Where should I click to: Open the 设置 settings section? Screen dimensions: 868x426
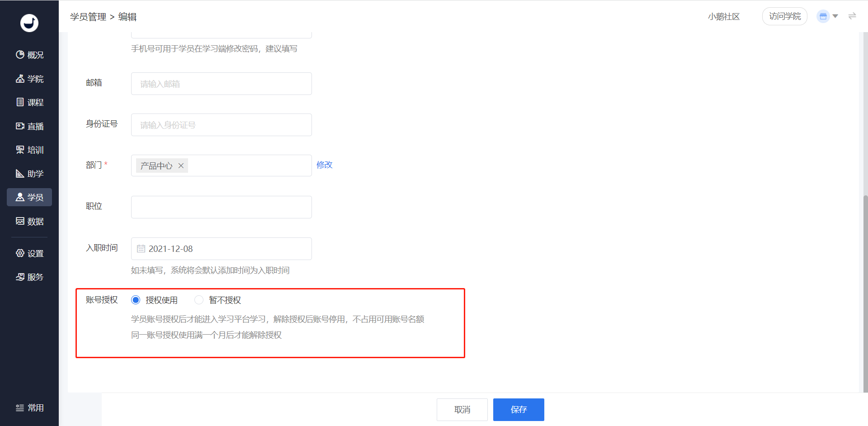tap(29, 253)
